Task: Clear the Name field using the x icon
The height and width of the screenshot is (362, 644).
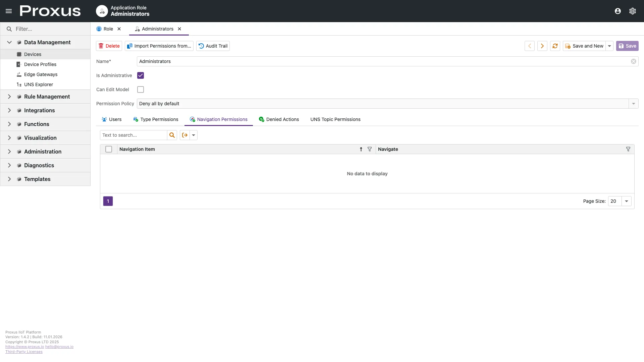Action: coord(633,61)
